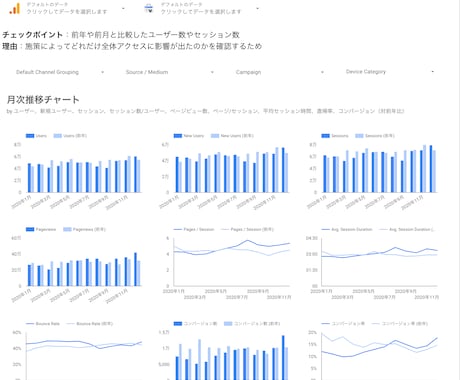Click the Pages / Session legend label
This screenshot has height=380, width=460.
pyautogui.click(x=199, y=229)
